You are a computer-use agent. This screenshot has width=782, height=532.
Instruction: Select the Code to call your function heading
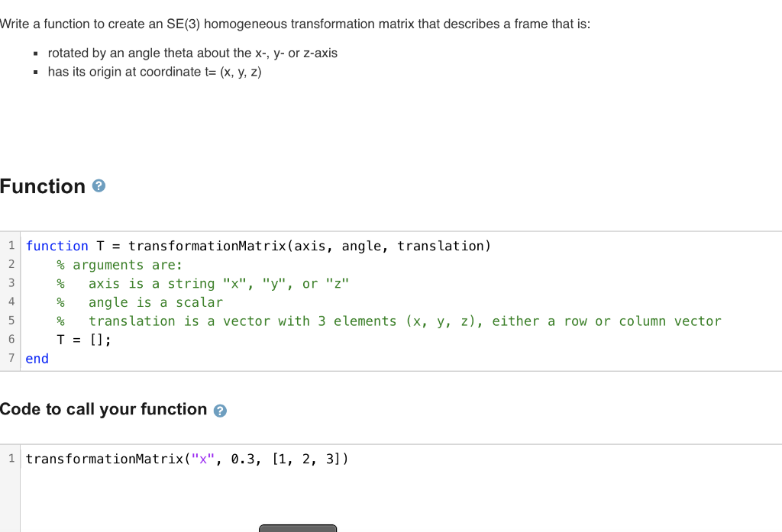(102, 410)
